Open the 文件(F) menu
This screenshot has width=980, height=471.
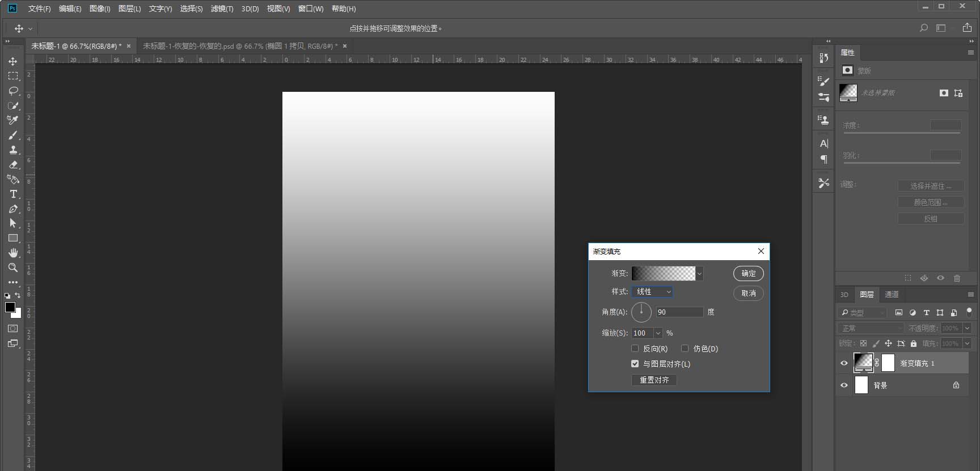[x=39, y=9]
